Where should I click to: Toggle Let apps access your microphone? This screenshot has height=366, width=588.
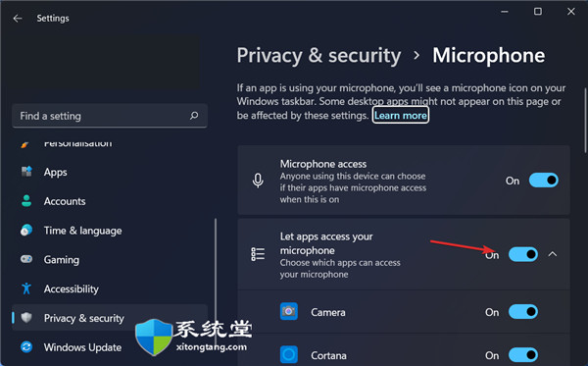pos(523,254)
